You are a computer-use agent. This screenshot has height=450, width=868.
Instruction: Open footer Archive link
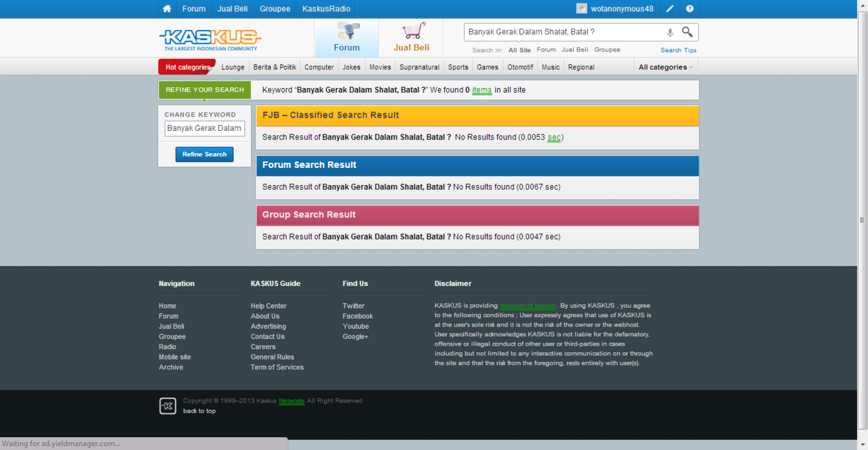(171, 367)
